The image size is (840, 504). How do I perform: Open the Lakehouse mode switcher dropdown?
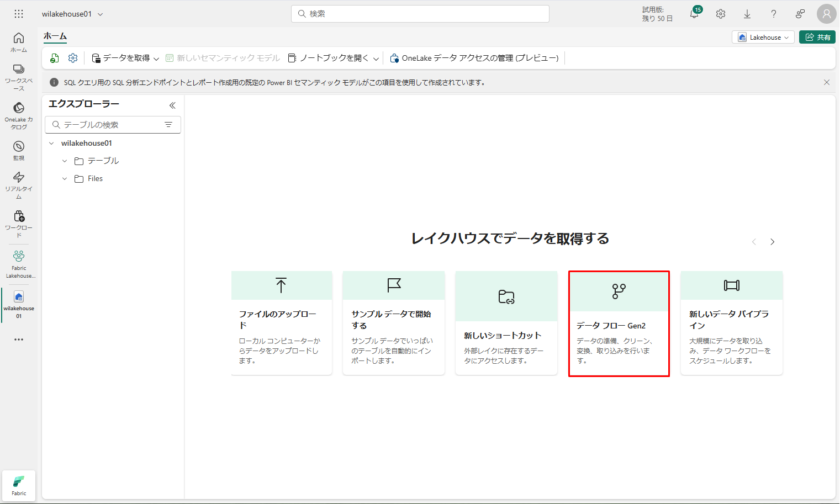pyautogui.click(x=763, y=37)
